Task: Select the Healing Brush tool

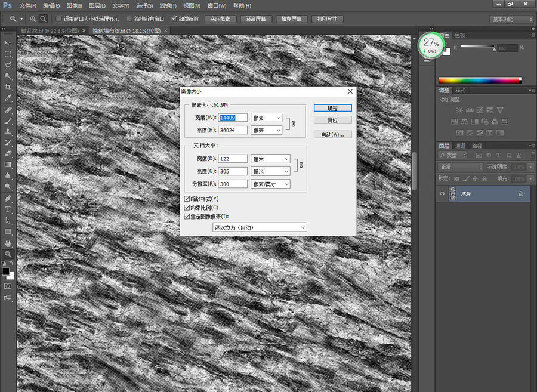Action: coord(8,110)
